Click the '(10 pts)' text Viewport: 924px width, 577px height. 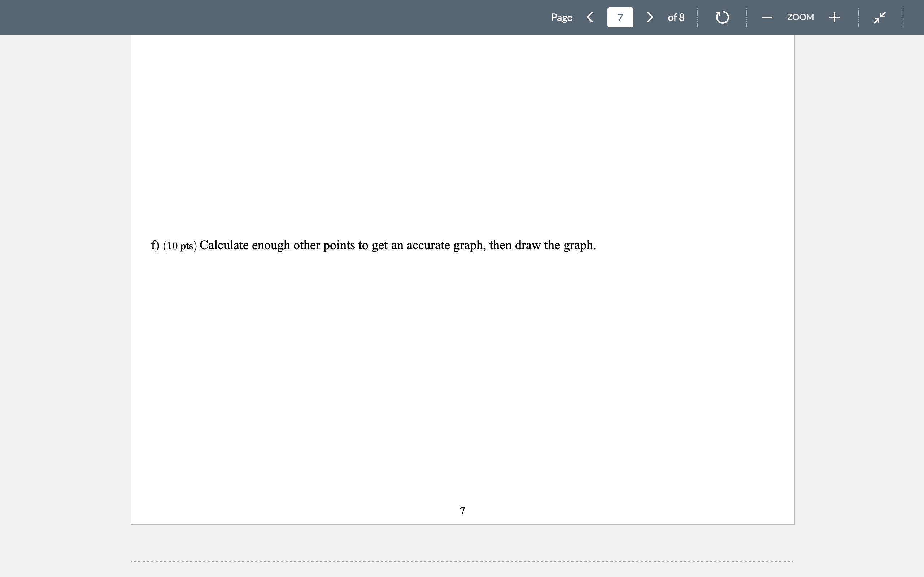180,246
